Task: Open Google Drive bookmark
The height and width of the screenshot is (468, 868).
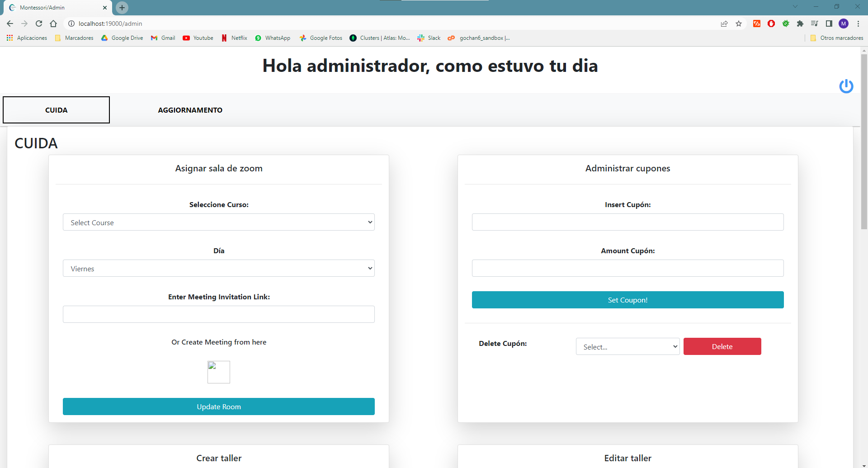Action: (x=122, y=38)
